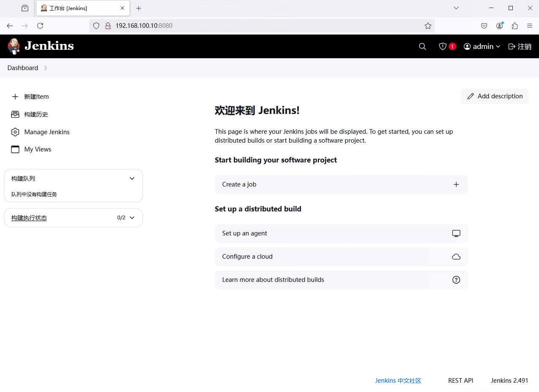539x392 pixels.
Task: Open the Jenkins search icon
Action: click(422, 46)
